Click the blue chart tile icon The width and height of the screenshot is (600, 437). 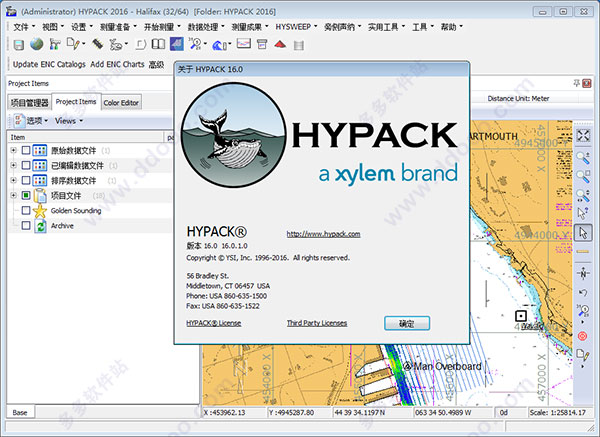click(x=176, y=44)
